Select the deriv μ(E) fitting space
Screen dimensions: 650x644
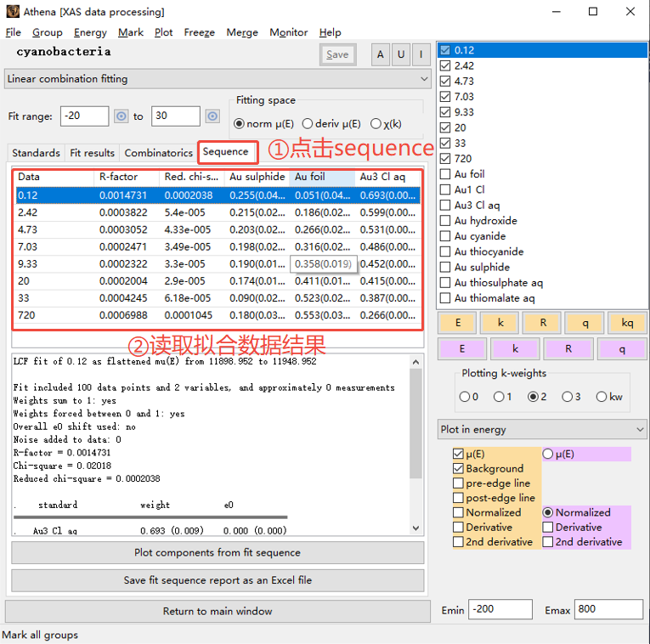pos(308,123)
